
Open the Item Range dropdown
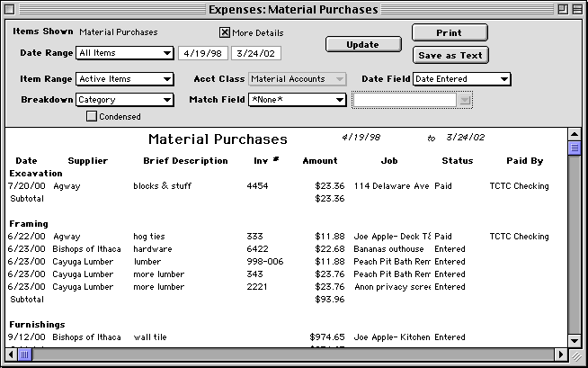click(x=125, y=79)
